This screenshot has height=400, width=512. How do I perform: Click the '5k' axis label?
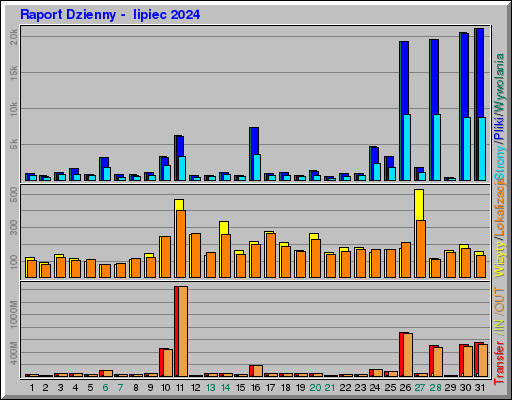coord(14,144)
